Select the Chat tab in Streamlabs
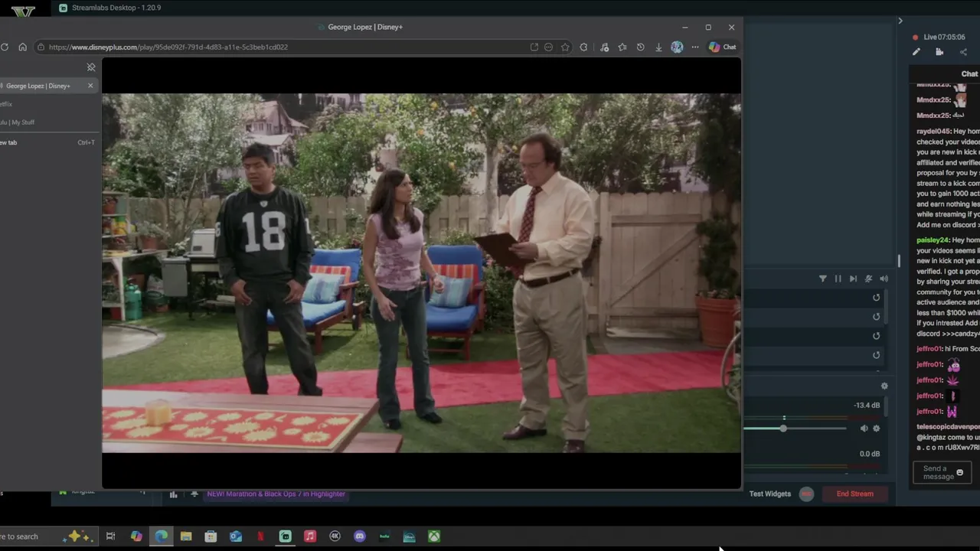980x551 pixels. click(969, 74)
